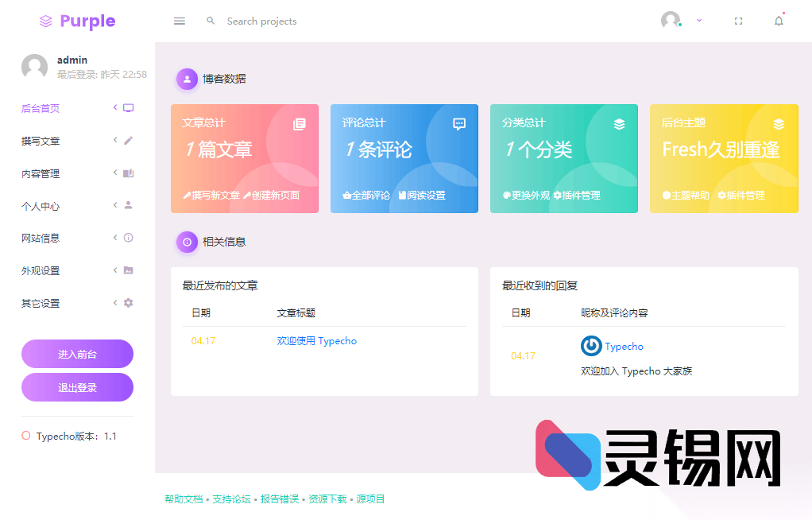
Task: Click the search magnifier icon
Action: pyautogui.click(x=211, y=21)
